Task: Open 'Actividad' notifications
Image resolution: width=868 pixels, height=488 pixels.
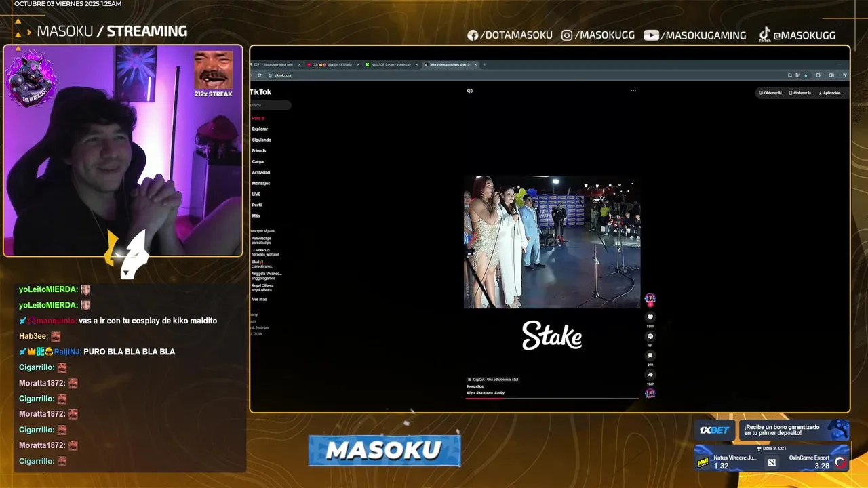Action: point(260,172)
